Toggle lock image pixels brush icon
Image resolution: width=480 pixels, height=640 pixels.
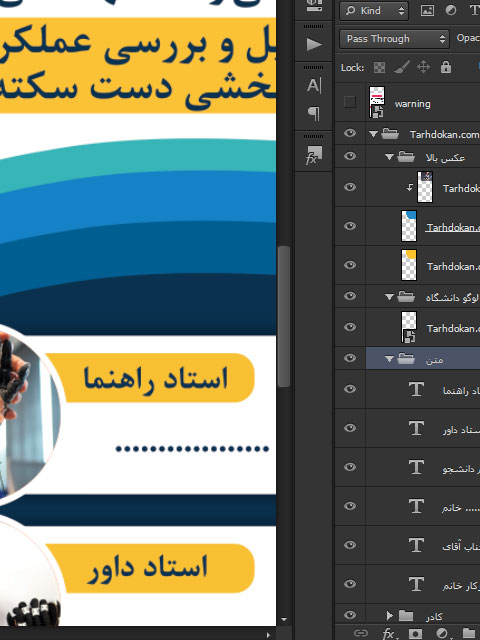[402, 67]
